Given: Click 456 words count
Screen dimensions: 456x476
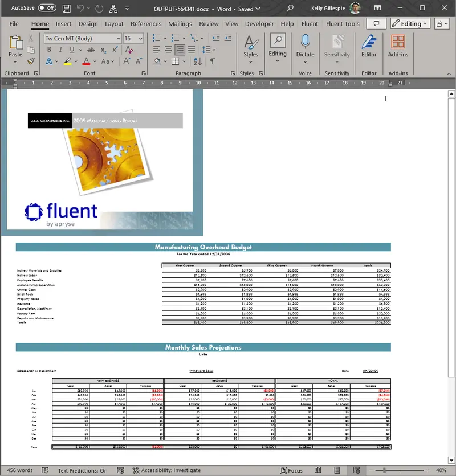Looking at the screenshot, I should pos(20,470).
